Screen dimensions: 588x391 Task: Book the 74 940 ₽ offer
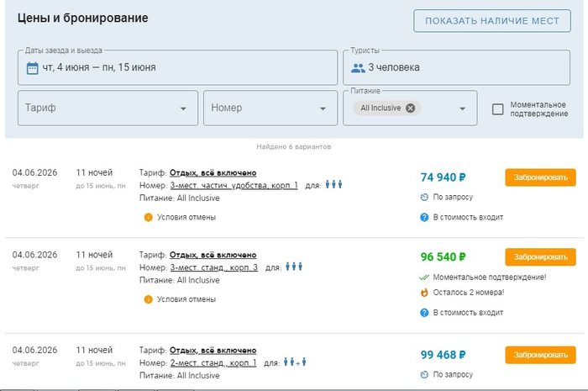tap(540, 177)
